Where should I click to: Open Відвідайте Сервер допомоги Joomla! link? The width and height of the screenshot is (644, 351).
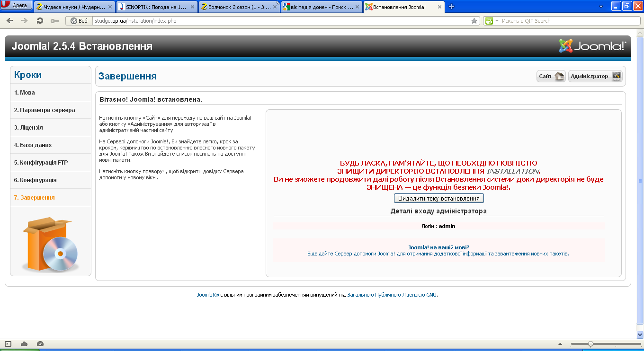(438, 254)
